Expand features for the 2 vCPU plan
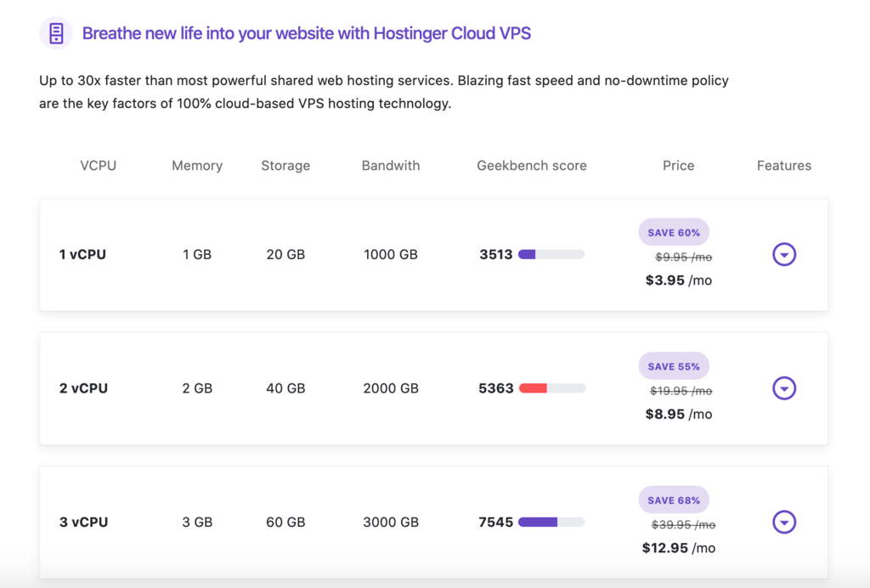This screenshot has height=588, width=870. tap(783, 388)
